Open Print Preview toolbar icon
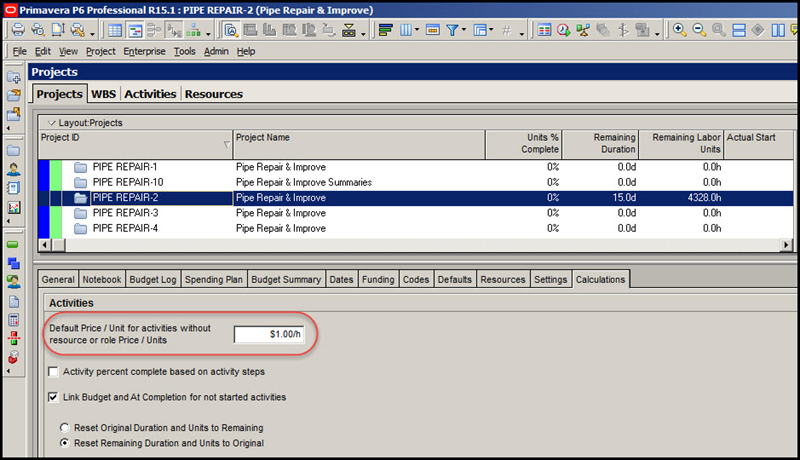Viewport: 800px width, 460px height. pyautogui.click(x=38, y=30)
